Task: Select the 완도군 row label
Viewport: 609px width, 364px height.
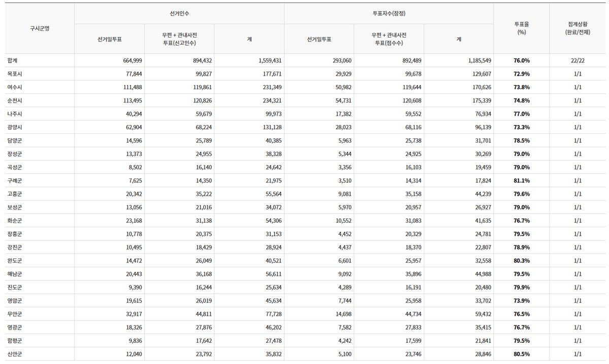Action: 15,261
